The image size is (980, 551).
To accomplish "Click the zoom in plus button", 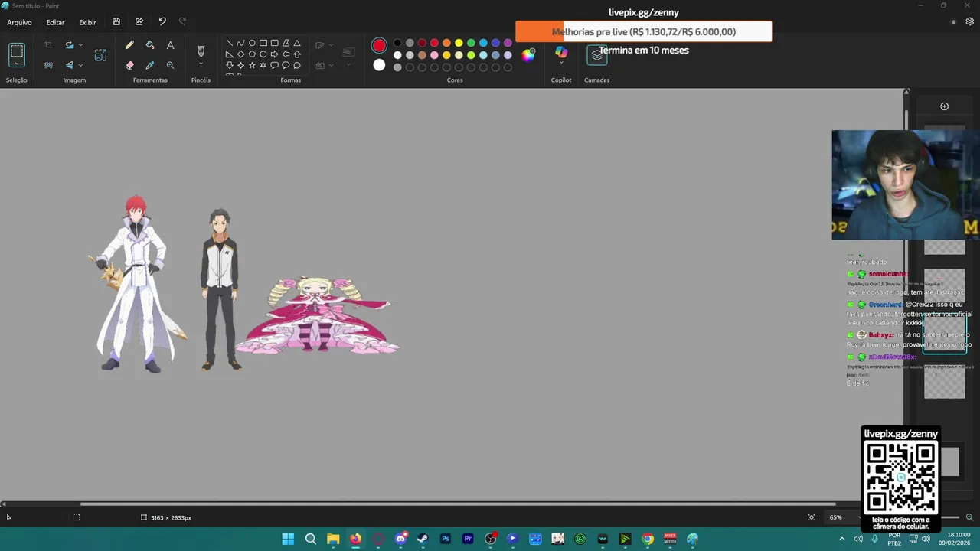I will coord(969,517).
